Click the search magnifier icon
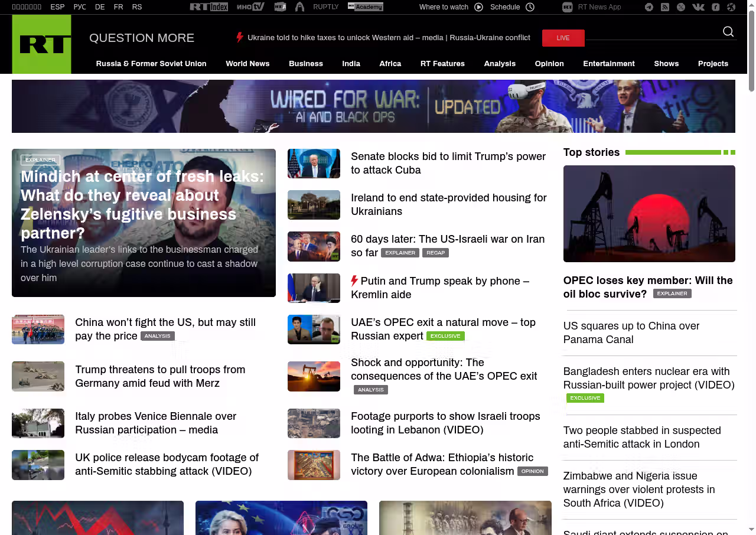This screenshot has width=756, height=535. (x=728, y=32)
